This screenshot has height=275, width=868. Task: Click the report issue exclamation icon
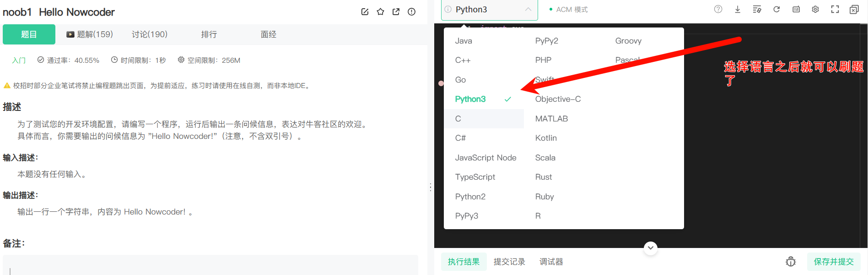411,12
